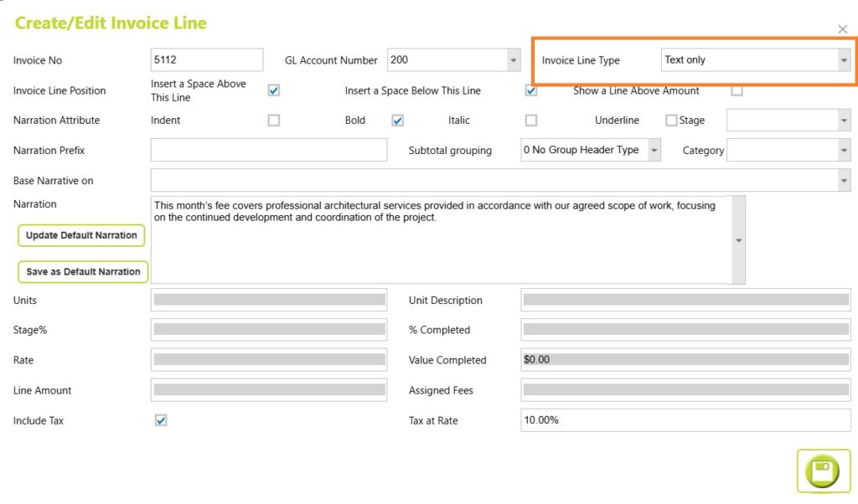Click the Assigned Fees field
858x504 pixels.
[685, 390]
